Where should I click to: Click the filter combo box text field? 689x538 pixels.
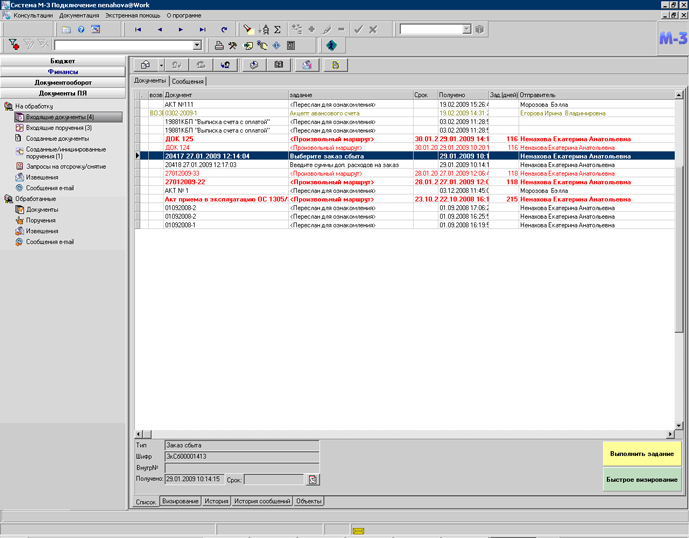tap(123, 45)
